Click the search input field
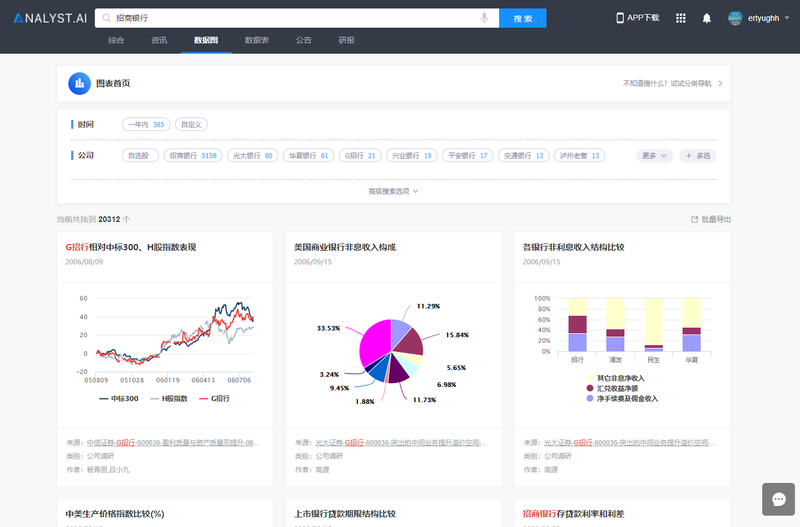This screenshot has width=800, height=527. [296, 18]
